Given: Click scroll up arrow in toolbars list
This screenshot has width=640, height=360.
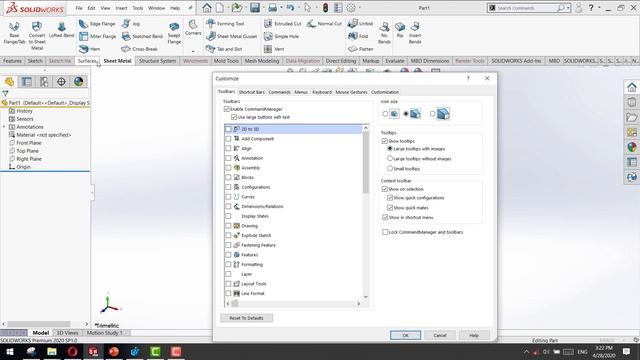Looking at the screenshot, I should [365, 128].
